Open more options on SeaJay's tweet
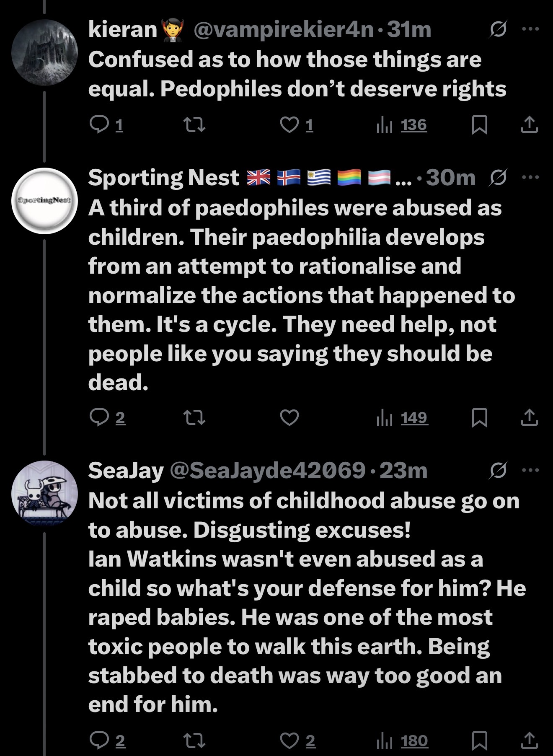This screenshot has height=756, width=553. [530, 470]
